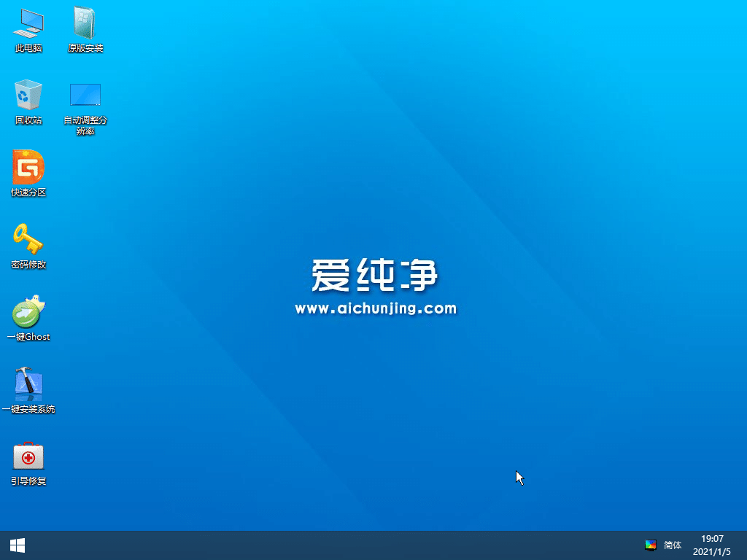Open the display settings tray icon

point(650,545)
